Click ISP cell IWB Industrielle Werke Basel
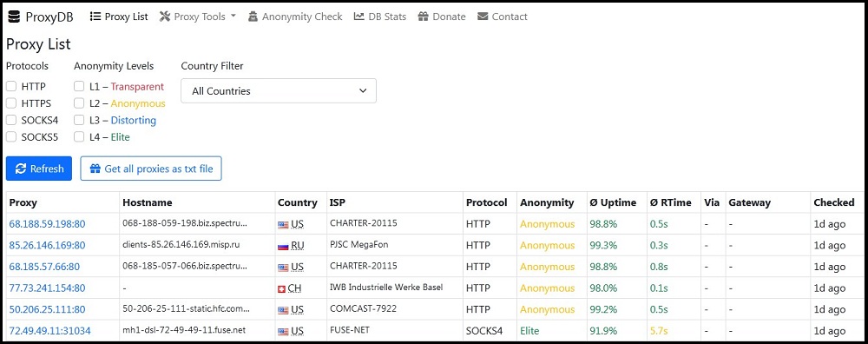868x344 pixels. [x=386, y=287]
